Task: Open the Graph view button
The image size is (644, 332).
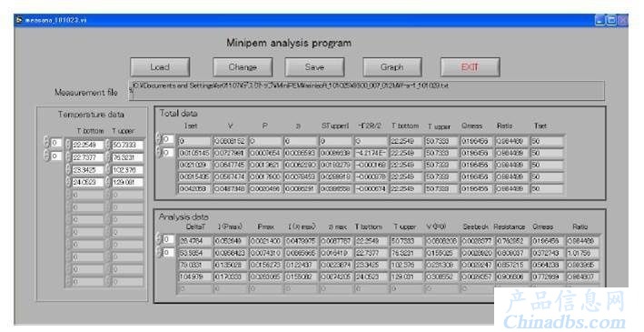Action: 392,67
